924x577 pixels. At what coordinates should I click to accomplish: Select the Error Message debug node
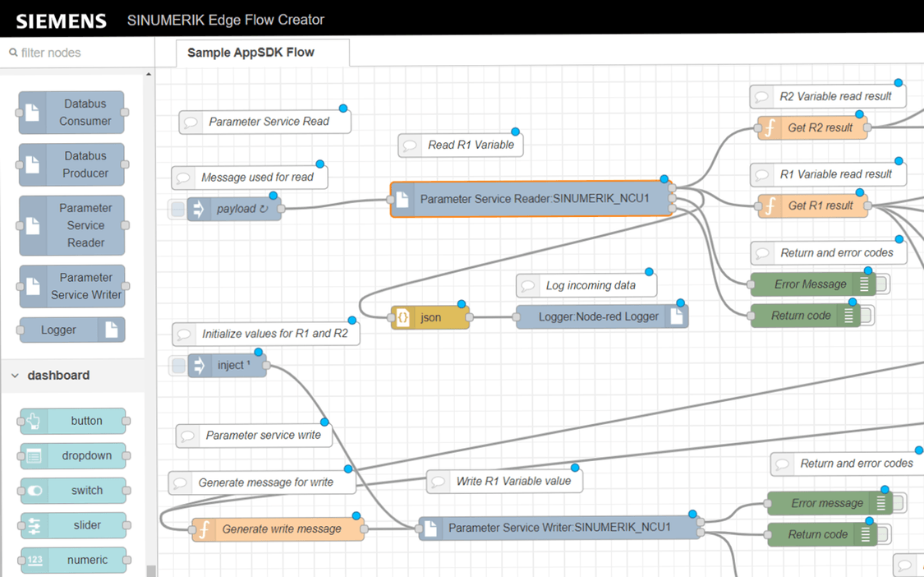point(813,284)
